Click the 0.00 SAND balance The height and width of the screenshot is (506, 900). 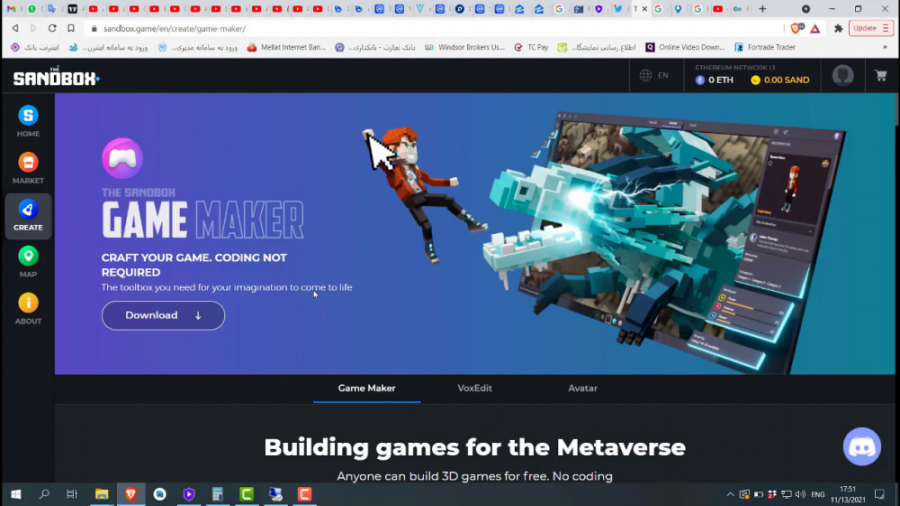click(x=779, y=80)
